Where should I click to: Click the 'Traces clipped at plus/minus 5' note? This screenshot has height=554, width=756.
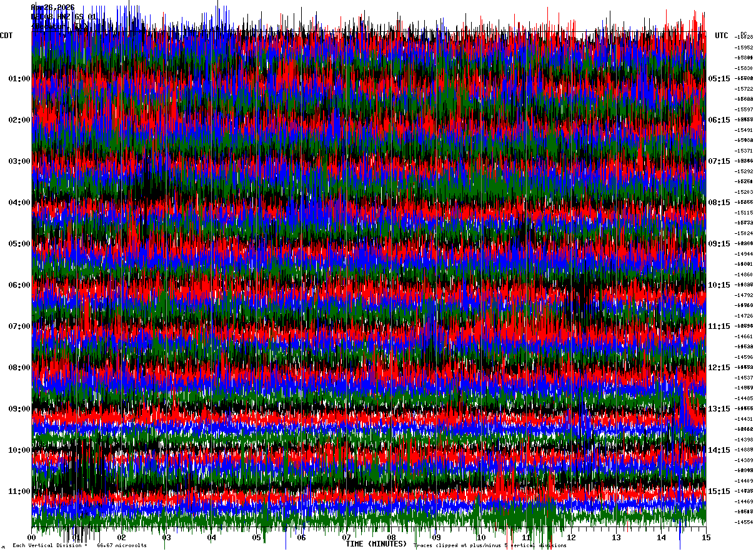[459, 546]
